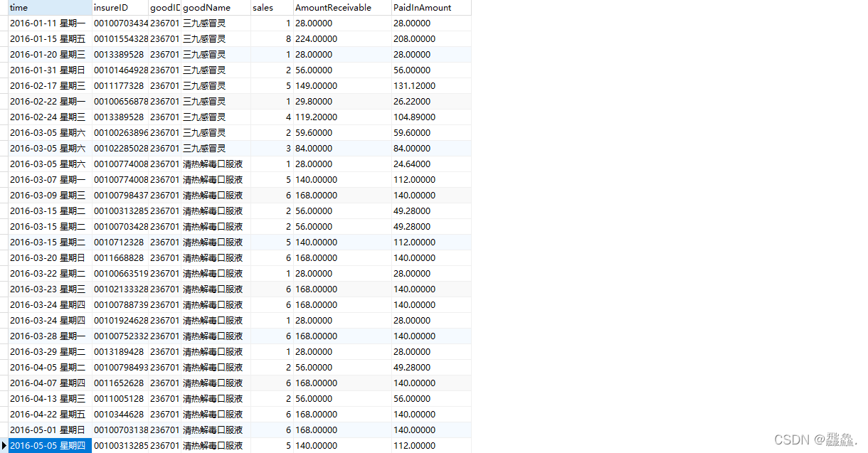Image resolution: width=868 pixels, height=453 pixels.
Task: Click insureID cell 00100663519
Action: (121, 274)
